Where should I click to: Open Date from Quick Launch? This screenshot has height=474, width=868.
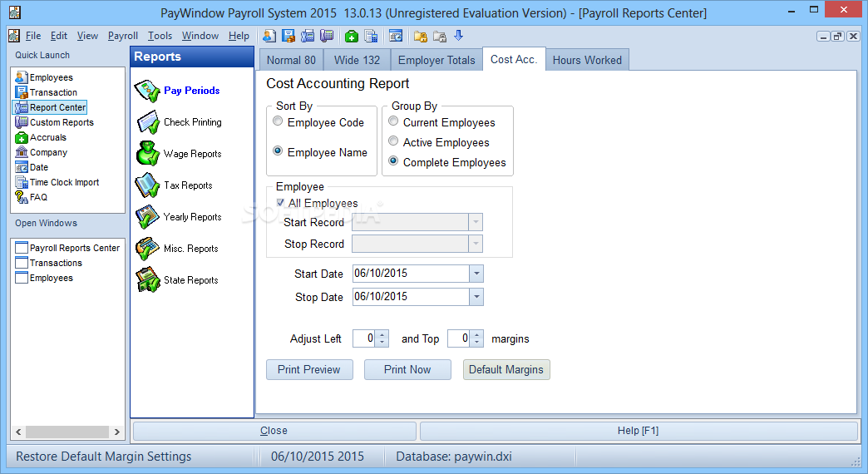32,167
